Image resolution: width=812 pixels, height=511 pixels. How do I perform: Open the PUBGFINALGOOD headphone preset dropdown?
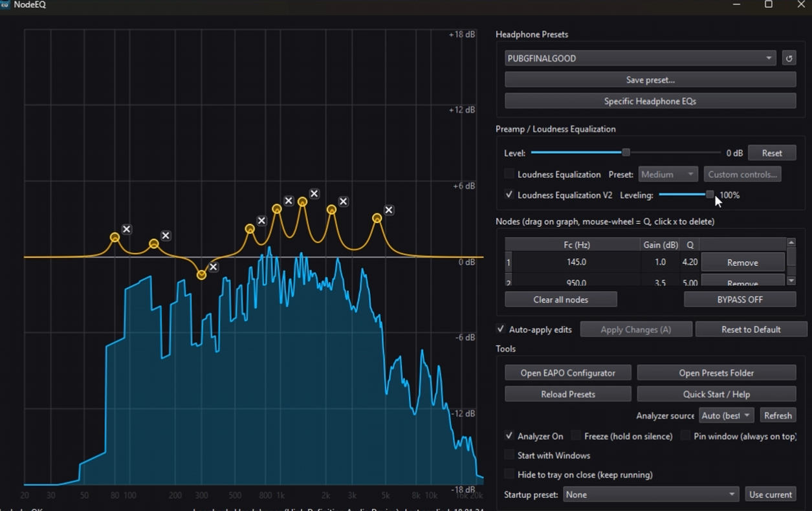(640, 58)
